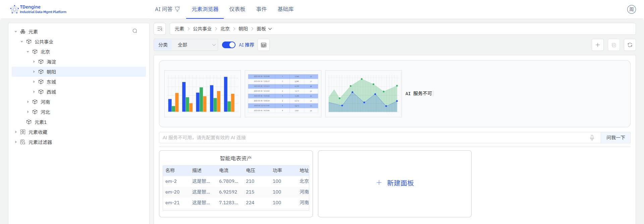This screenshot has width=644, height=224.
Task: Open the 事件 tab
Action: 261,9
